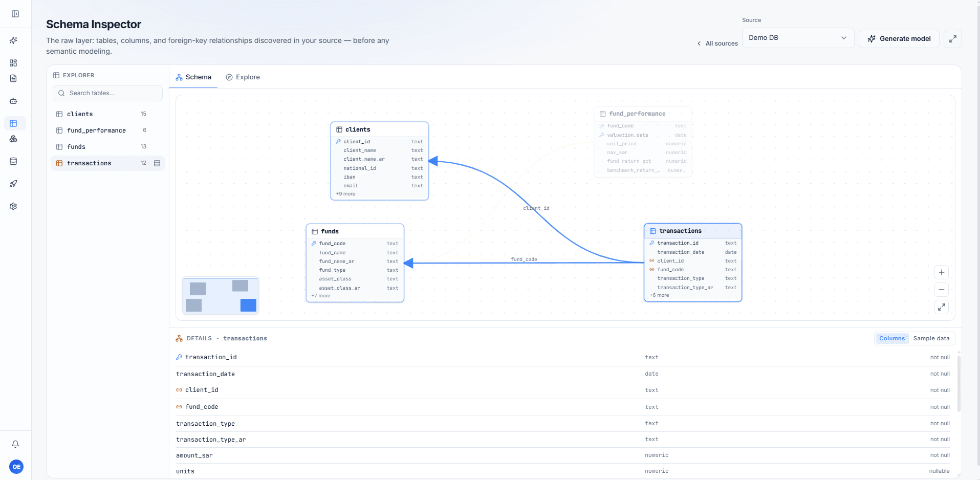Expand '+7 more' columns in funds node
The height and width of the screenshot is (480, 980).
pyautogui.click(x=321, y=296)
